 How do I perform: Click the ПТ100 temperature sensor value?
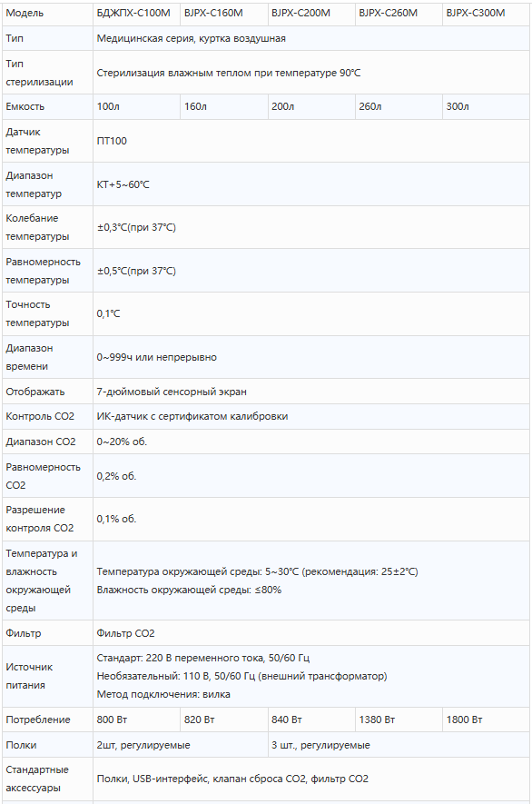112,141
